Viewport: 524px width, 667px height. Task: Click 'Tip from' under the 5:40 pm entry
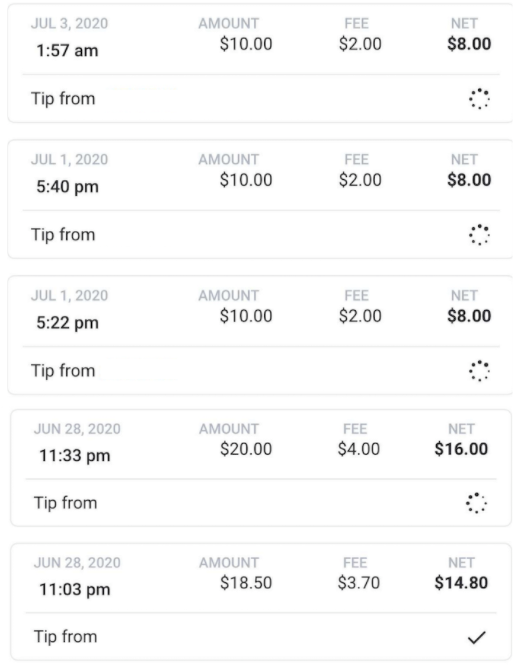pyautogui.click(x=63, y=235)
